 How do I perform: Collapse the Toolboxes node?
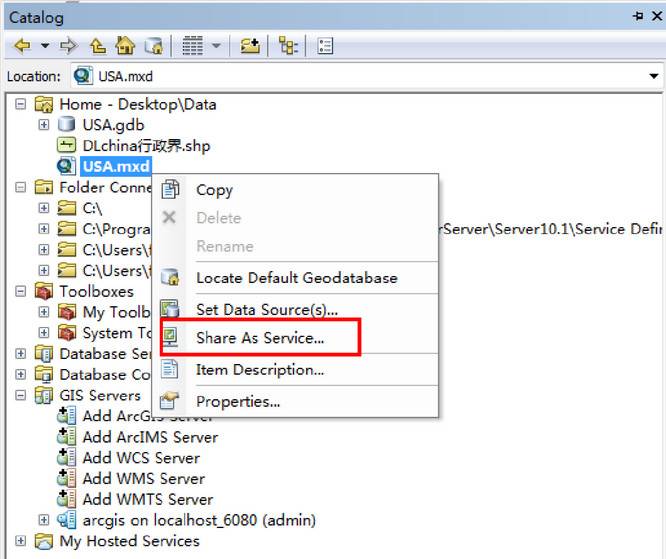coord(20,291)
